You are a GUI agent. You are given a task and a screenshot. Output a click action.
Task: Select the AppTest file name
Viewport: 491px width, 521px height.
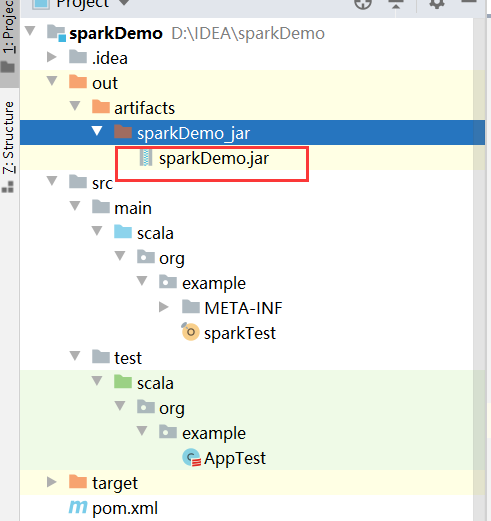[x=235, y=458]
